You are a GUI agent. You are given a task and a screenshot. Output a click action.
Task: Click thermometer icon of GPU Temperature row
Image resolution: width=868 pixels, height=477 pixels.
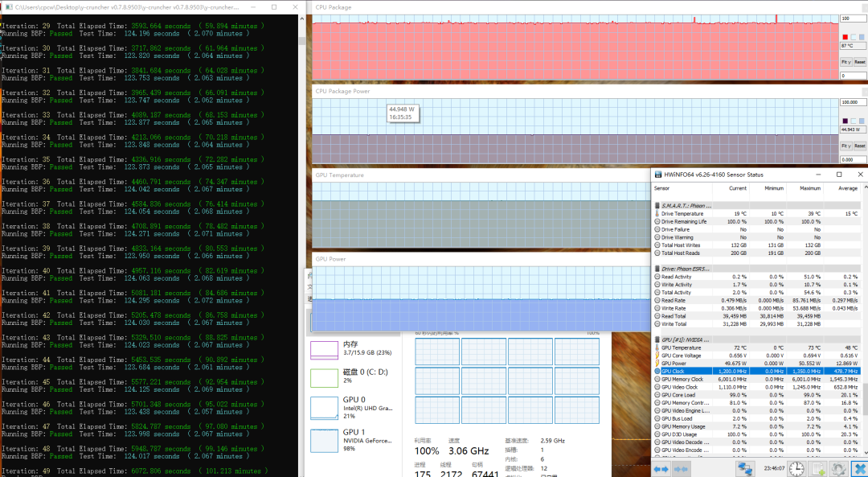click(657, 347)
